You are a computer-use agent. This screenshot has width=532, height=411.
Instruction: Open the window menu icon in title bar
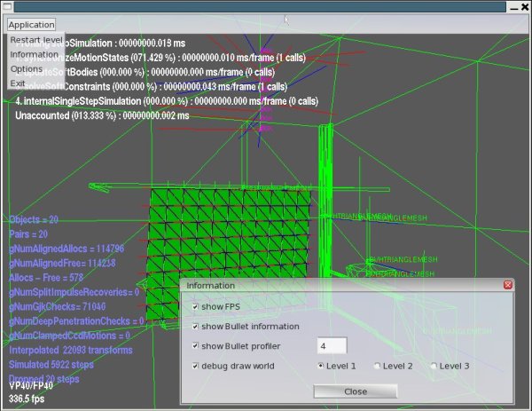point(7,6)
